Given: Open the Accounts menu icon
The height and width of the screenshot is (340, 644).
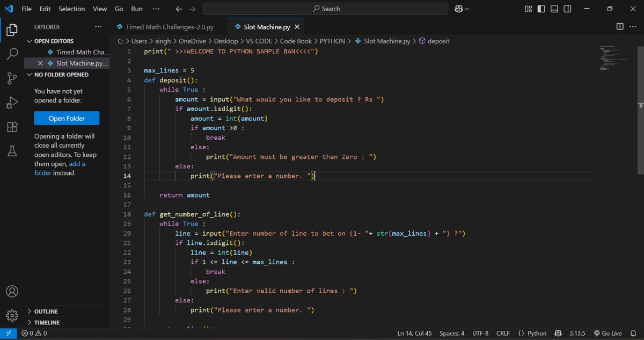Looking at the screenshot, I should [x=12, y=291].
